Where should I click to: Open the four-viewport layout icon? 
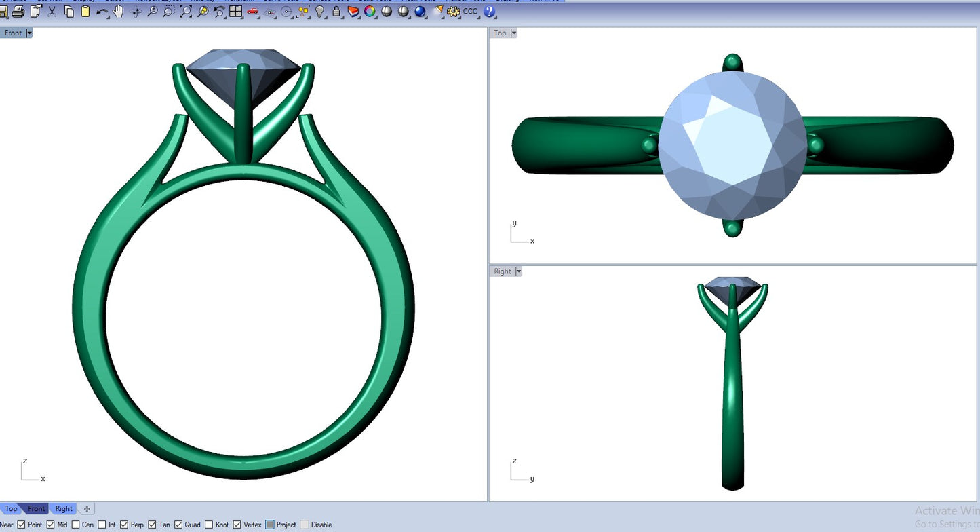235,11
